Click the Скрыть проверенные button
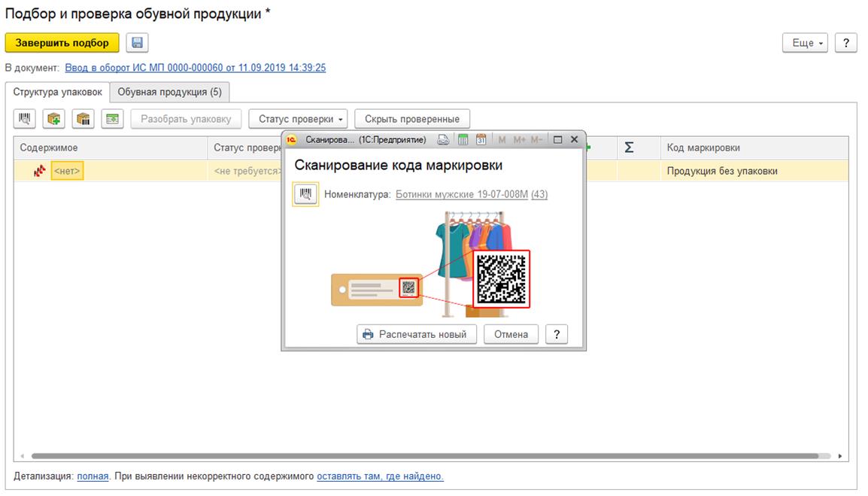This screenshot has width=868, height=496. [x=412, y=119]
